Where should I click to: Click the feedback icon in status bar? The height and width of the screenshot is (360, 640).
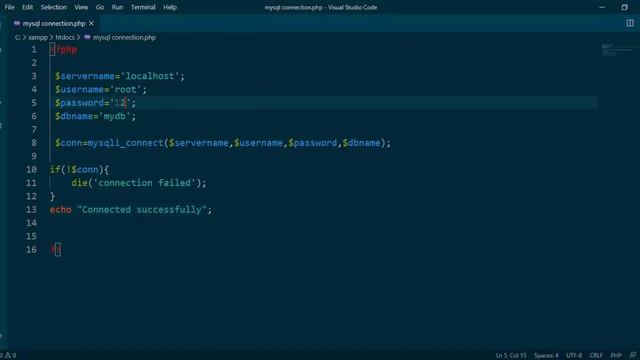pos(633,356)
